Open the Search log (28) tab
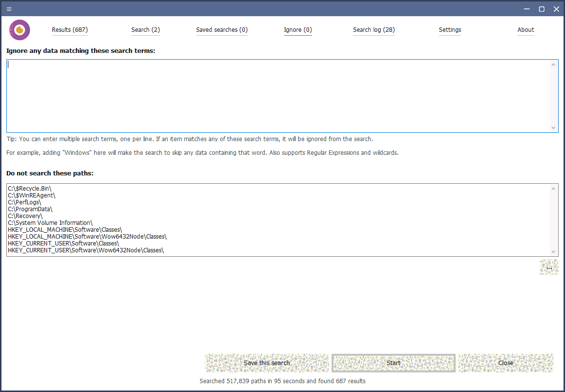The height and width of the screenshot is (392, 565). [374, 30]
